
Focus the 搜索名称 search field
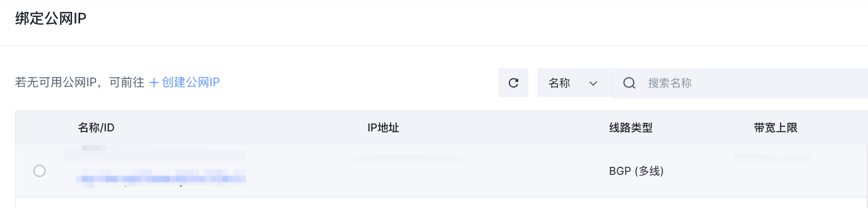tap(755, 83)
